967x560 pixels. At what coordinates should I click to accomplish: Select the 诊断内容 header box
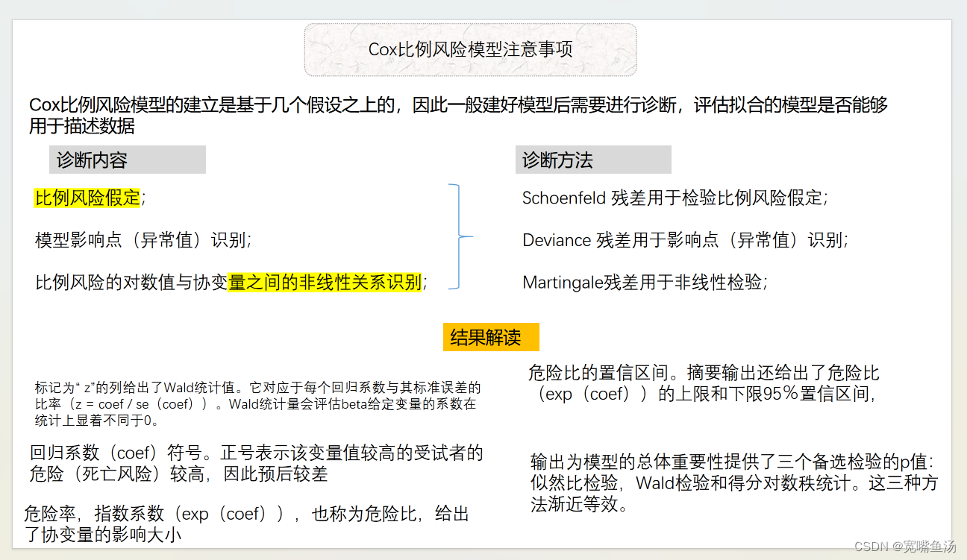127,159
